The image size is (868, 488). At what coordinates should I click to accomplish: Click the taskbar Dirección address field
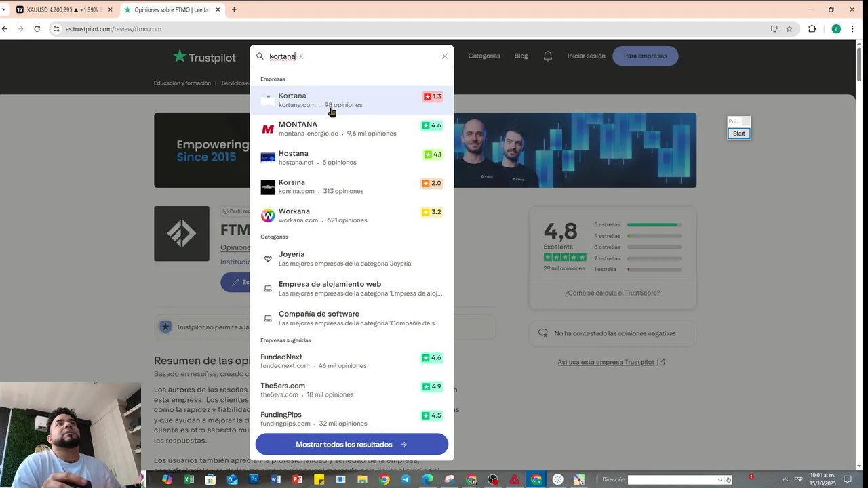point(672,480)
